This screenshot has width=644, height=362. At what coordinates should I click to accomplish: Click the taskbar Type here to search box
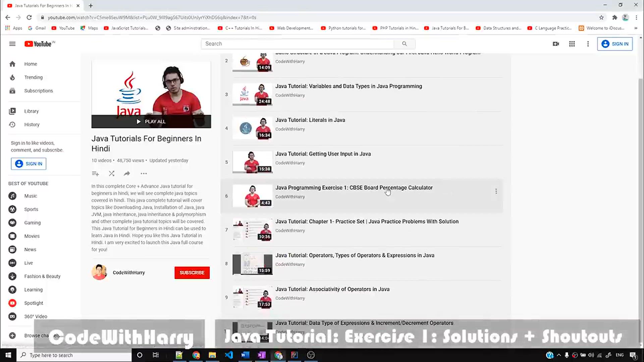coord(74,355)
